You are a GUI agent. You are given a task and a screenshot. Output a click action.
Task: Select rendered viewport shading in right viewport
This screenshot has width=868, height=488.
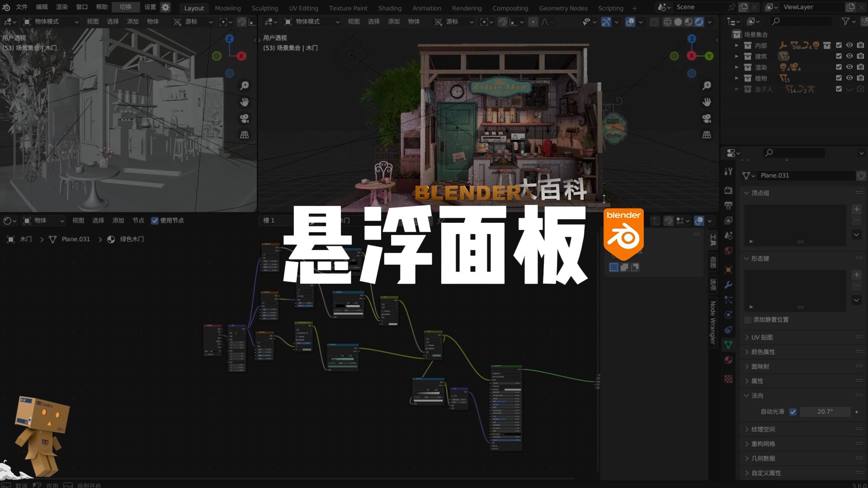point(699,22)
